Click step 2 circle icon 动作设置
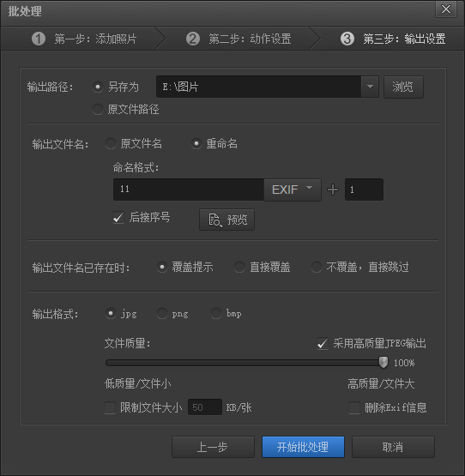 pyautogui.click(x=193, y=39)
